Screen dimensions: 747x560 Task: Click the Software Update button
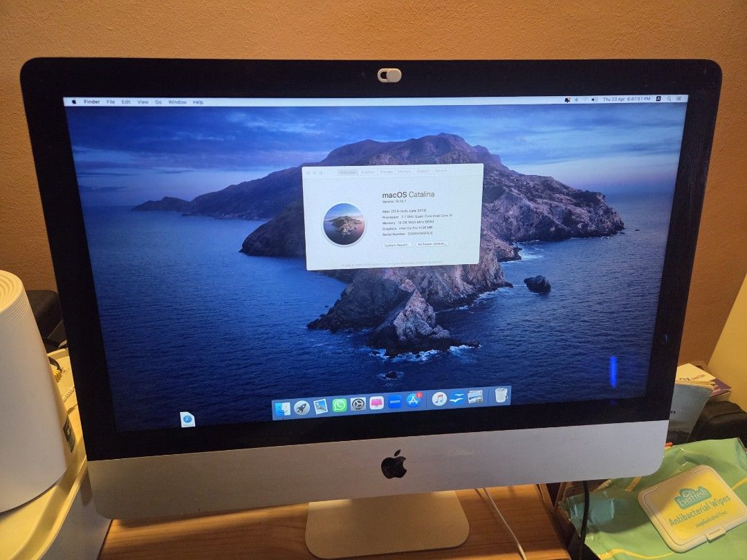pyautogui.click(x=432, y=243)
